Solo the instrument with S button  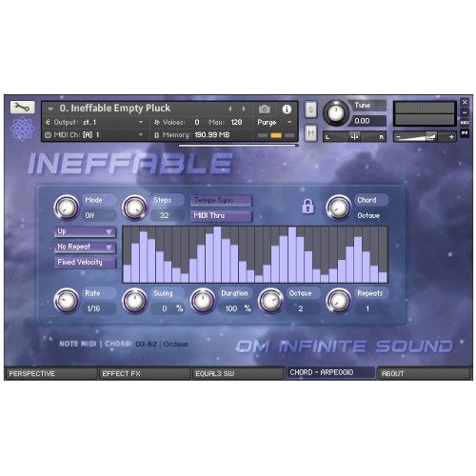[310, 109]
